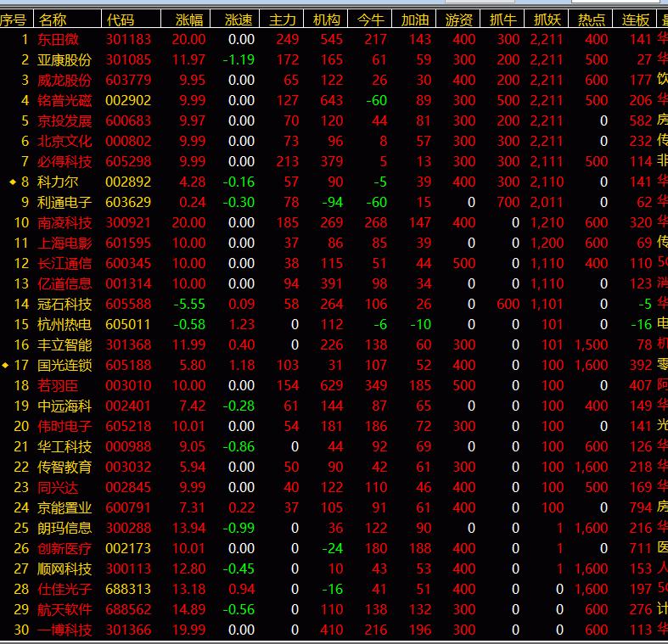Click the 连板 column header
The width and height of the screenshot is (668, 644).
635,20
